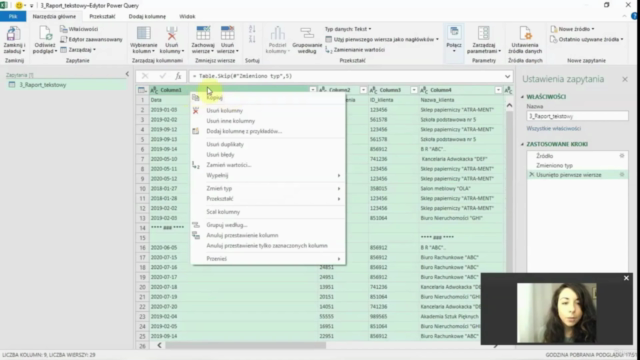Image resolution: width=640 pixels, height=360 pixels.
Task: Open Edytor zaawansowany
Action: click(x=91, y=40)
